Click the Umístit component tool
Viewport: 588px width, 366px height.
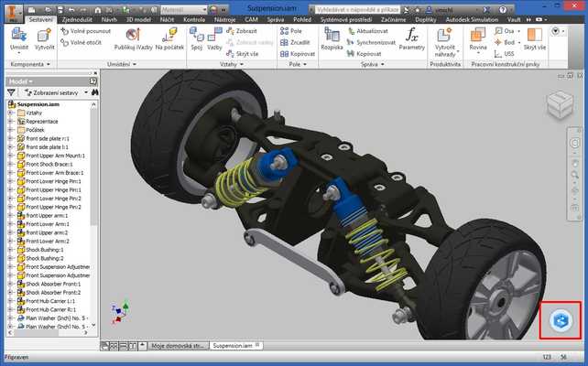pyautogui.click(x=18, y=39)
